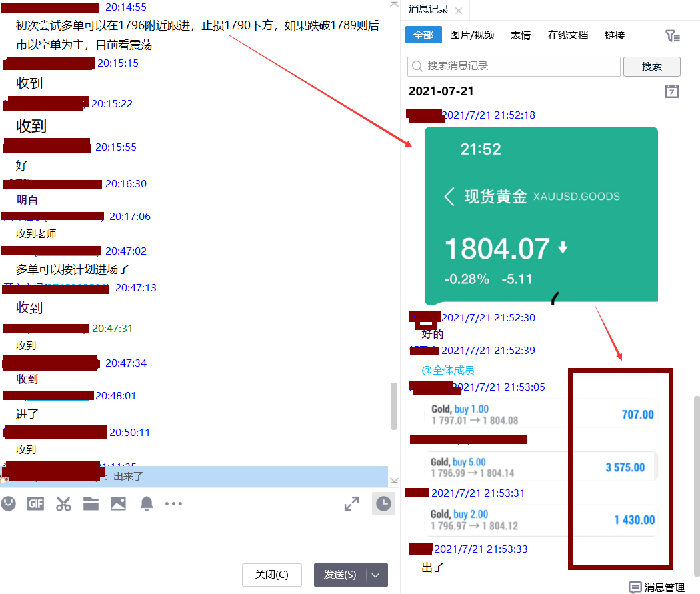
Task: Close the 消息记录 tab
Action: [459, 11]
